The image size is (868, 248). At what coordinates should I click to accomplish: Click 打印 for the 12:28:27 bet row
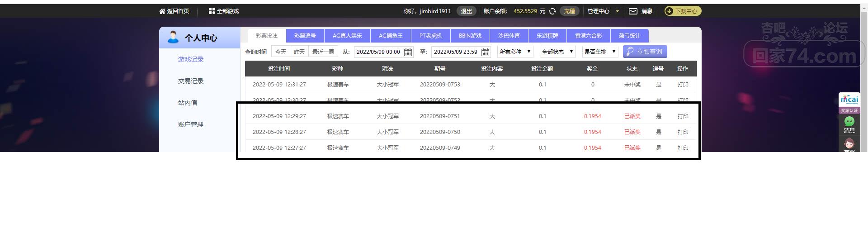683,132
